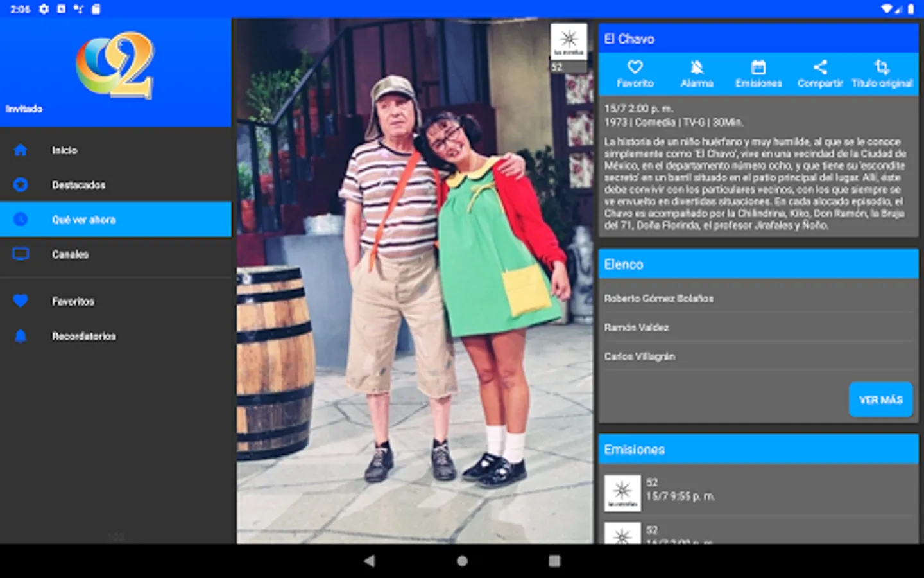Screen dimensions: 924x578
Task: Switch to Título original
Action: 882,74
